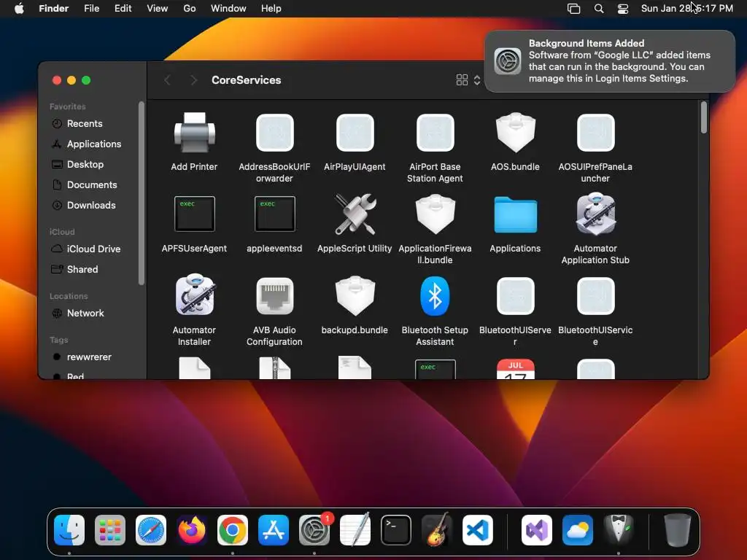
Task: Click the Background Items Added notification
Action: 609,61
